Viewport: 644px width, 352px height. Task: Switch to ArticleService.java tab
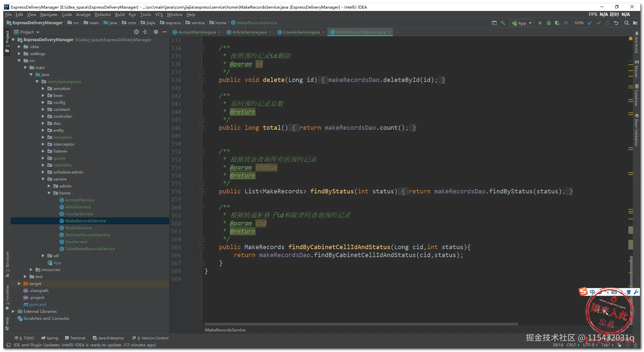click(x=249, y=32)
